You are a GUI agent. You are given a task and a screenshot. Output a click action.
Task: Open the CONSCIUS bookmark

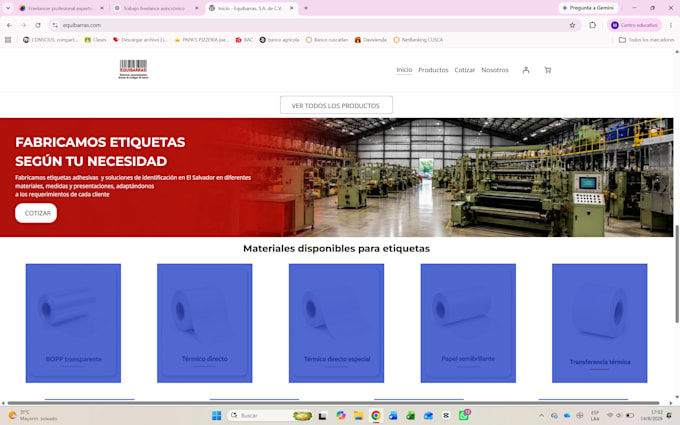50,39
